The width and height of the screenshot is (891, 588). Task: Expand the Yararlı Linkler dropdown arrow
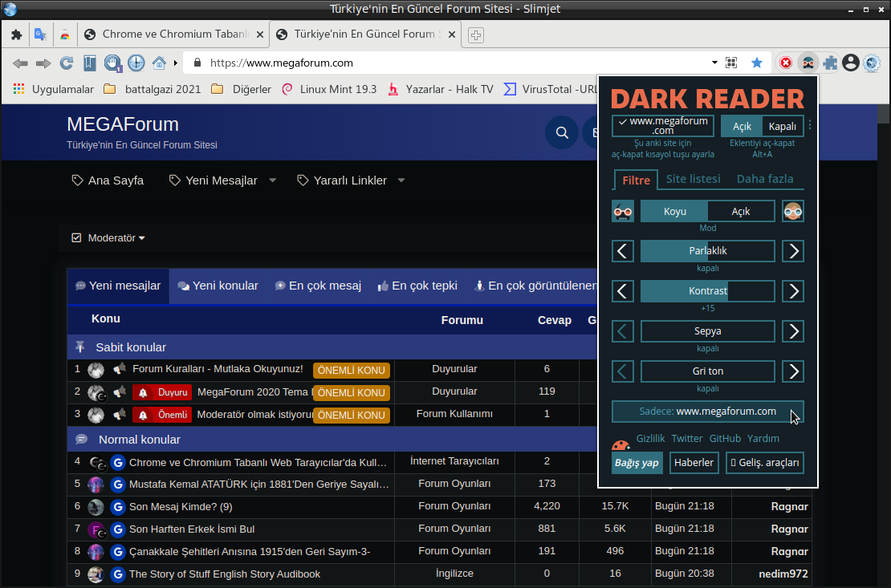tap(401, 180)
